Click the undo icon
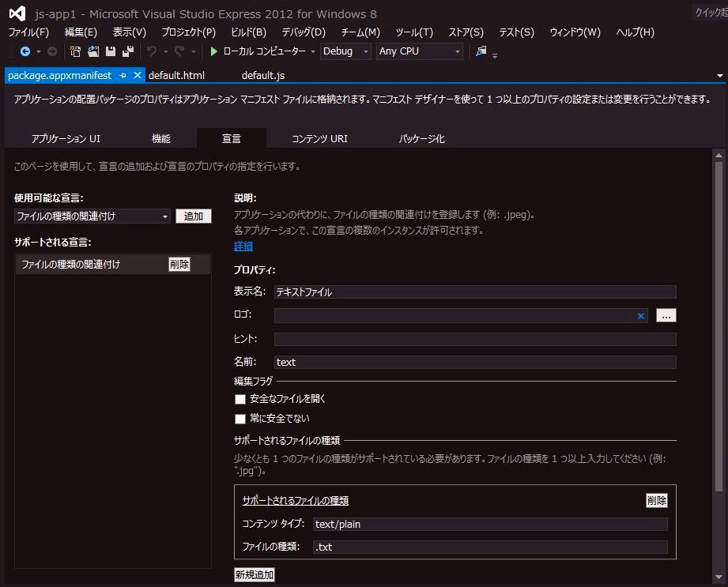 coord(152,51)
